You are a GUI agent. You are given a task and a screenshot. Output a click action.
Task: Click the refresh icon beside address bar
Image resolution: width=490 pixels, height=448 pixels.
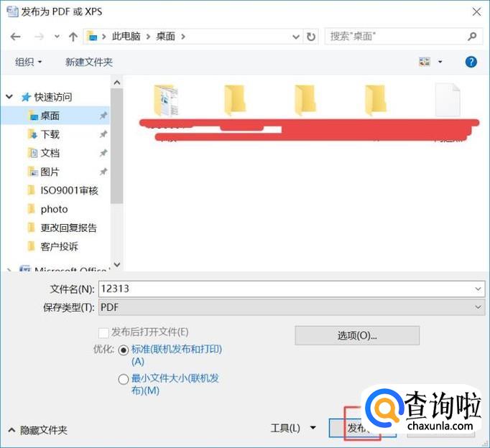[310, 36]
